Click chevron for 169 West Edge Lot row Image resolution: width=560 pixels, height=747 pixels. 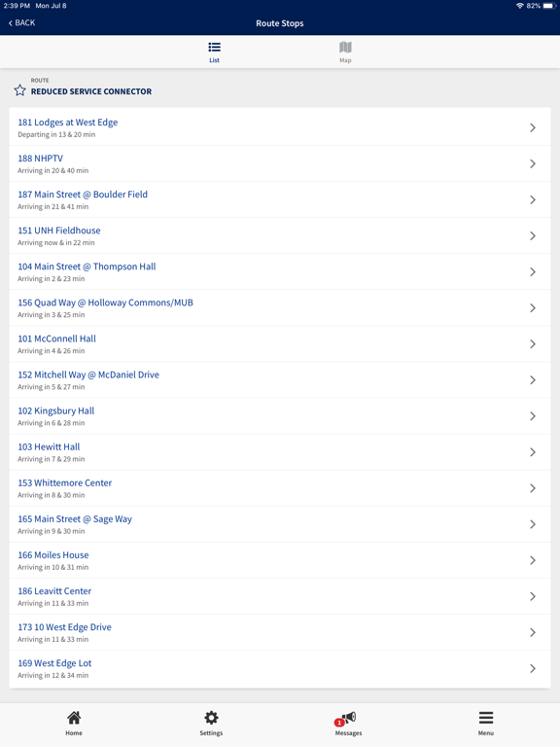point(533,668)
